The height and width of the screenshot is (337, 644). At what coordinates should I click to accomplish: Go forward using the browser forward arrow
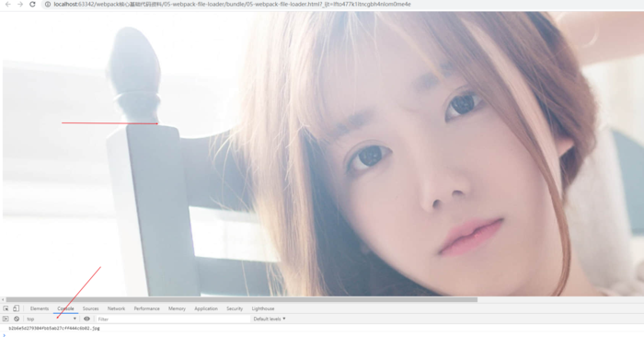20,4
